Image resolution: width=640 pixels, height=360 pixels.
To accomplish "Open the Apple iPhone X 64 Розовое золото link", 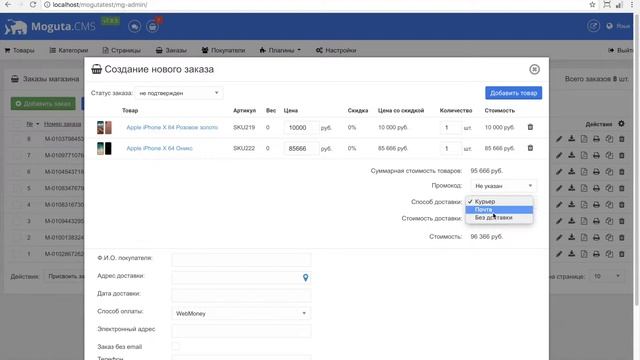I will pyautogui.click(x=172, y=127).
